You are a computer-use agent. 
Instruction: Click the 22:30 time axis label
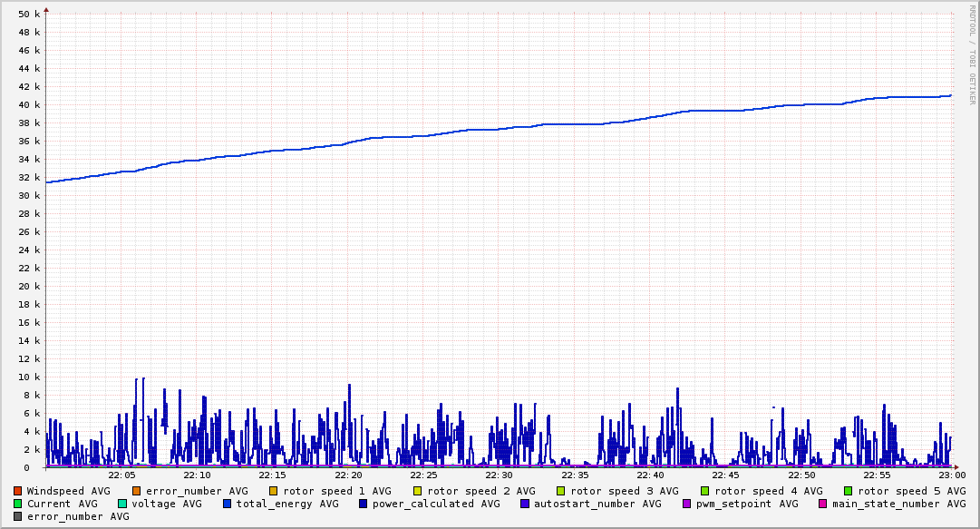pos(499,475)
